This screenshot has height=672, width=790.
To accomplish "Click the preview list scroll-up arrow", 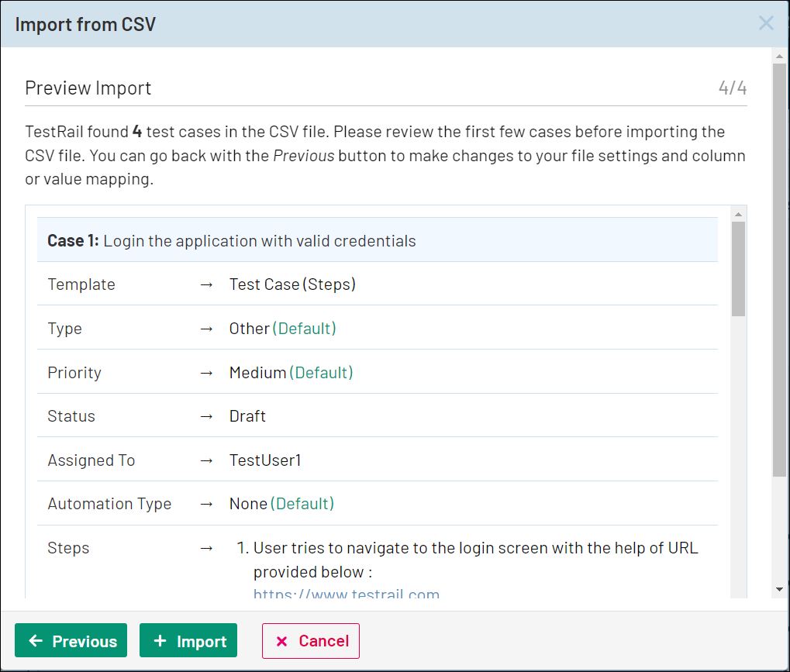I will tap(738, 215).
